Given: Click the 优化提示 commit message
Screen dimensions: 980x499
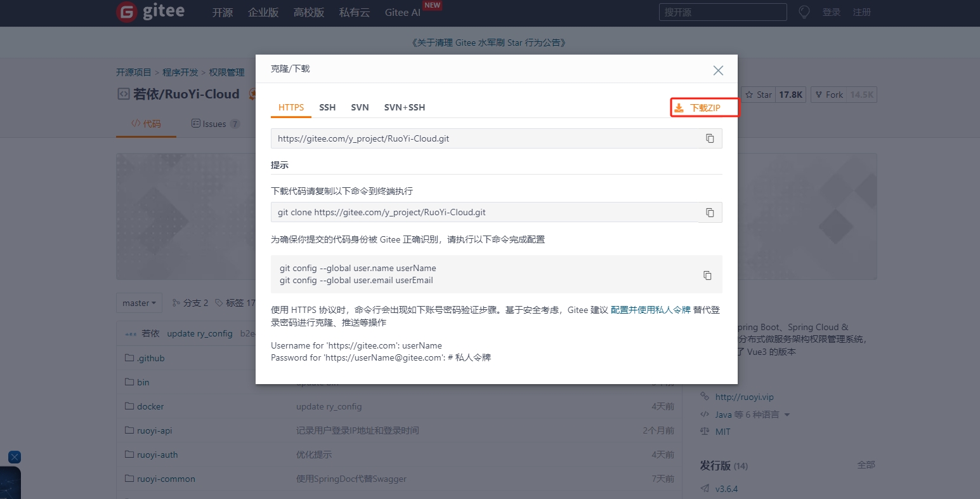Looking at the screenshot, I should (314, 455).
